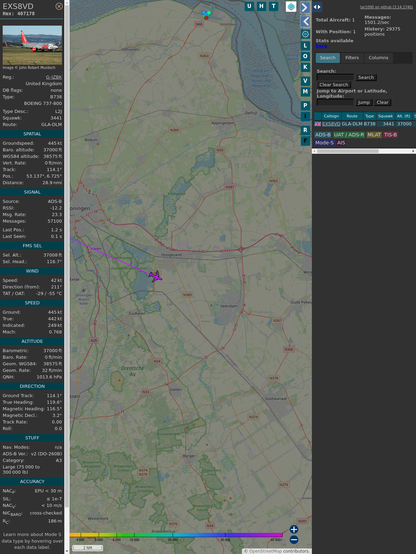Click the Jump button
The width and height of the screenshot is (416, 554).
(363, 102)
